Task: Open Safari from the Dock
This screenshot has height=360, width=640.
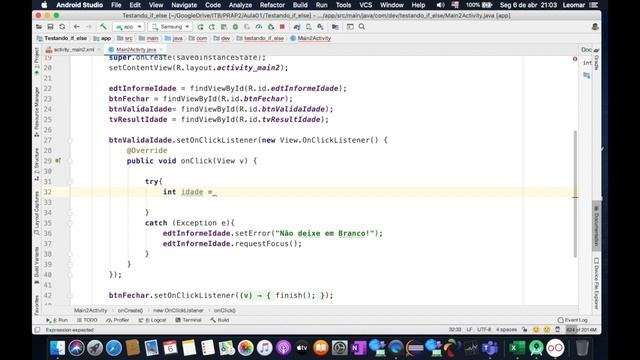Action: point(114,348)
